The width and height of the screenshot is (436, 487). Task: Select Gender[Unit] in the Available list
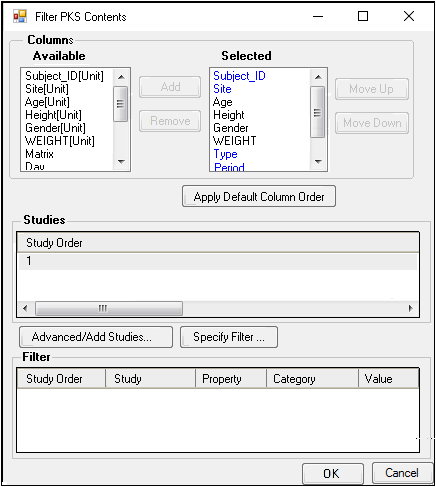pos(55,128)
